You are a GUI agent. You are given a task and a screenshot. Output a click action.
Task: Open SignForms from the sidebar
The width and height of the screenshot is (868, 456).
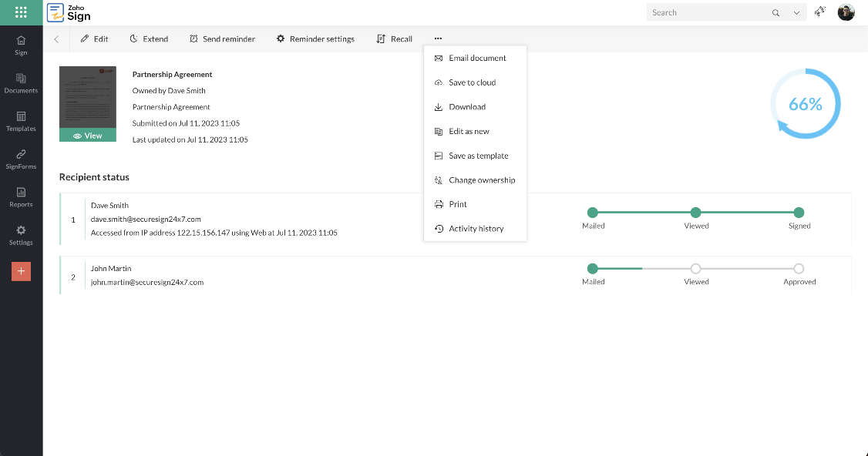(x=21, y=159)
